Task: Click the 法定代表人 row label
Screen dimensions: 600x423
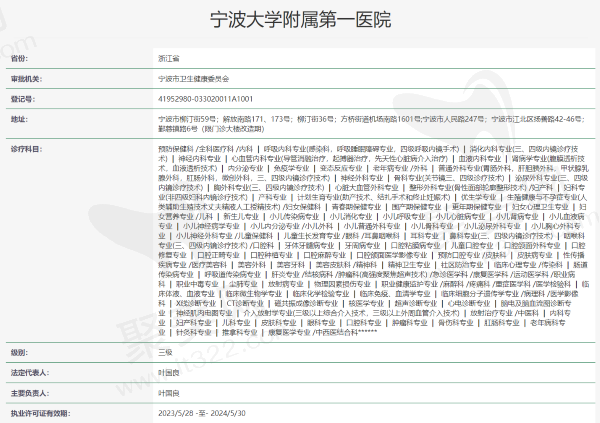Action: coord(30,373)
